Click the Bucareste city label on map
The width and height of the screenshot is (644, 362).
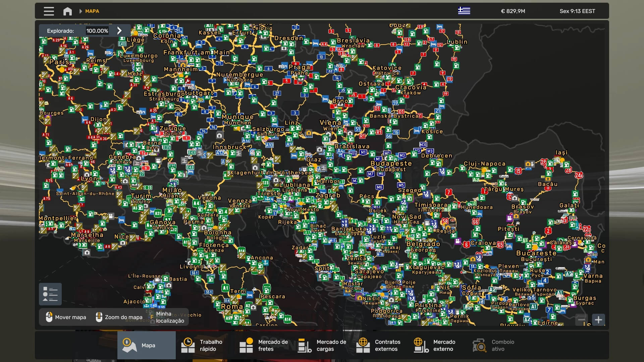(536, 253)
